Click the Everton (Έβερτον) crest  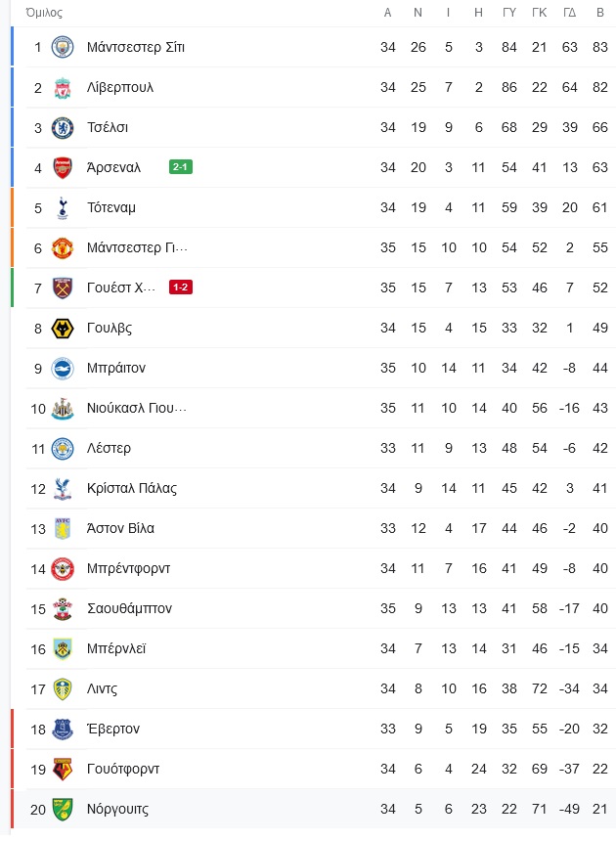tap(63, 729)
